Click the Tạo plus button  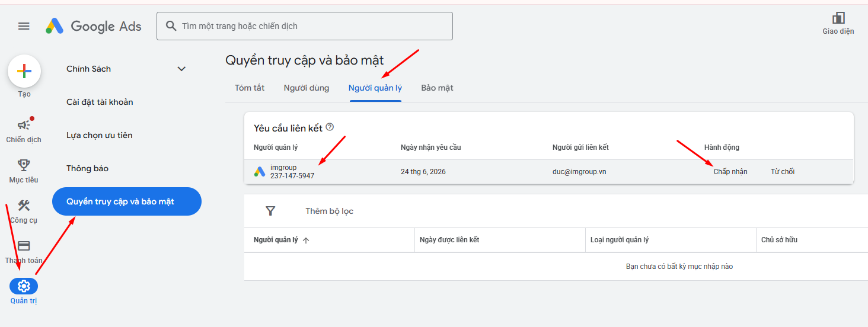click(24, 71)
